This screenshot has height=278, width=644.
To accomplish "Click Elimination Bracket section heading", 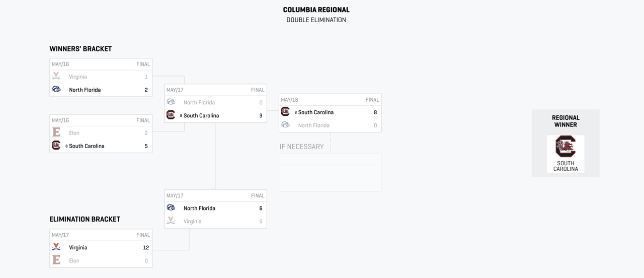I will point(85,219).
